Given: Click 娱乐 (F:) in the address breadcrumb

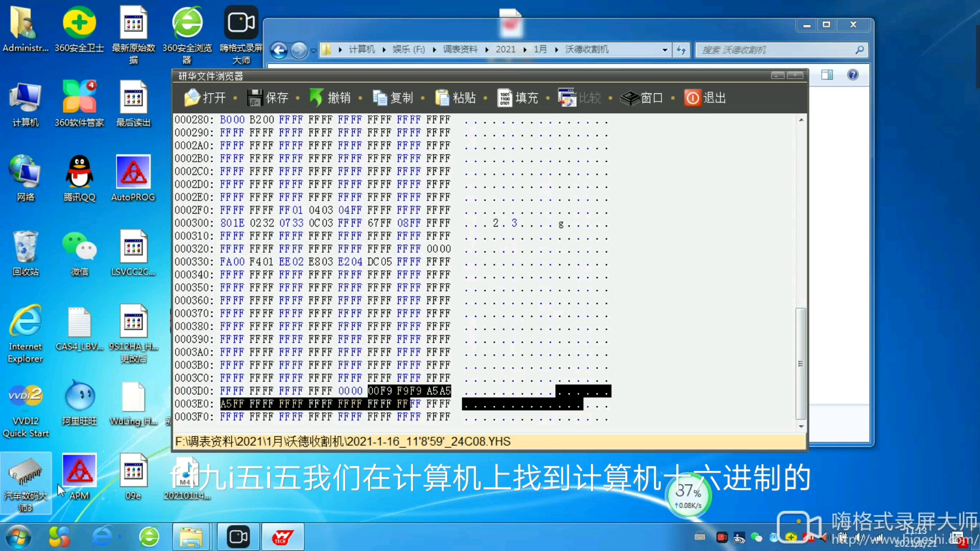Looking at the screenshot, I should tap(408, 49).
